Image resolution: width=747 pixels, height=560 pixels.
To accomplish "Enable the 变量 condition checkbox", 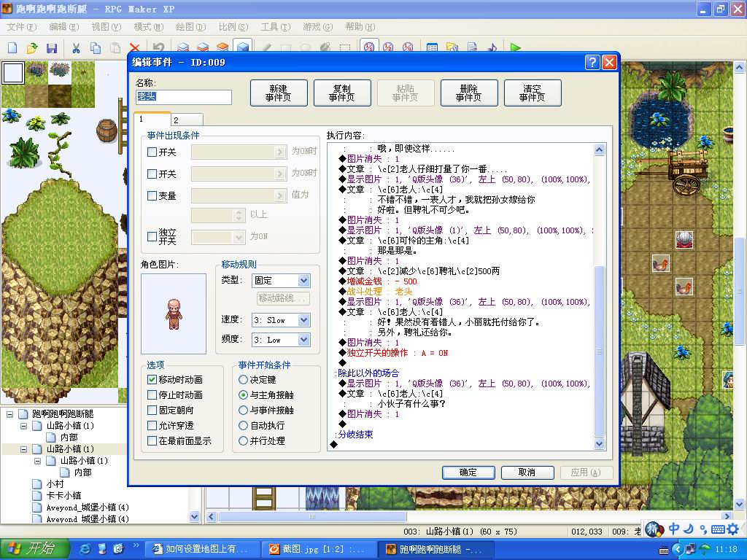I will 152,195.
